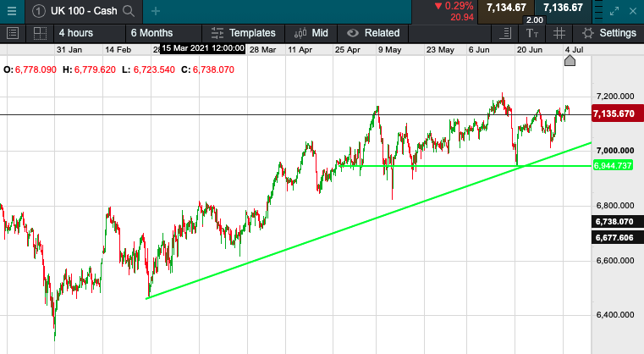
Task: Select the UK 100 - Cash tab
Action: pos(84,11)
